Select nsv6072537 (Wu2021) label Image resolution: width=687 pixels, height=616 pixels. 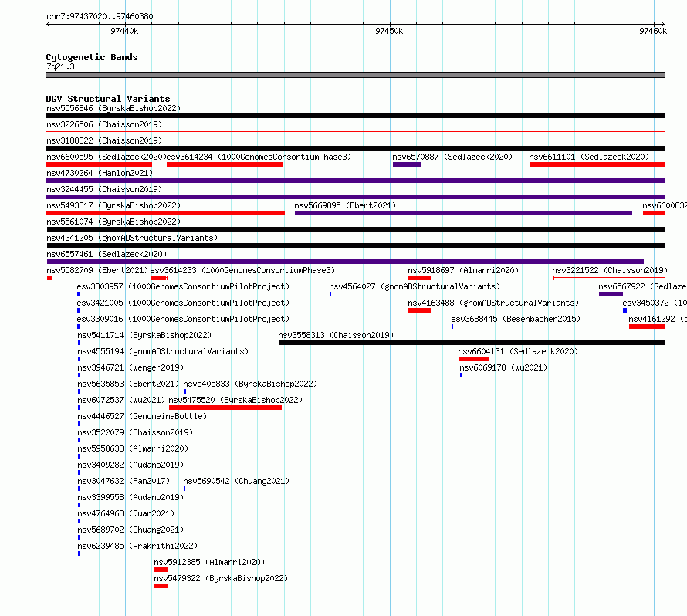click(121, 400)
